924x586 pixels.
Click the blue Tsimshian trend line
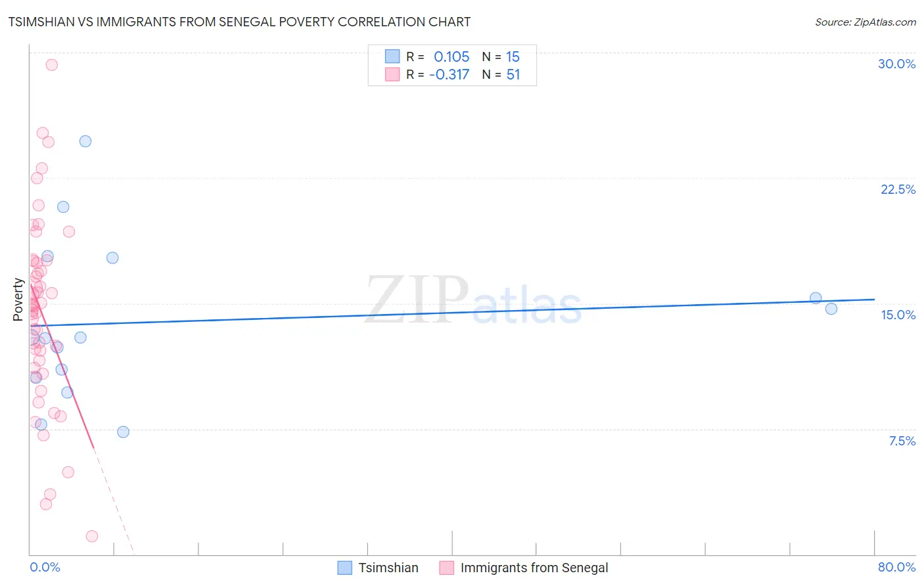click(452, 312)
